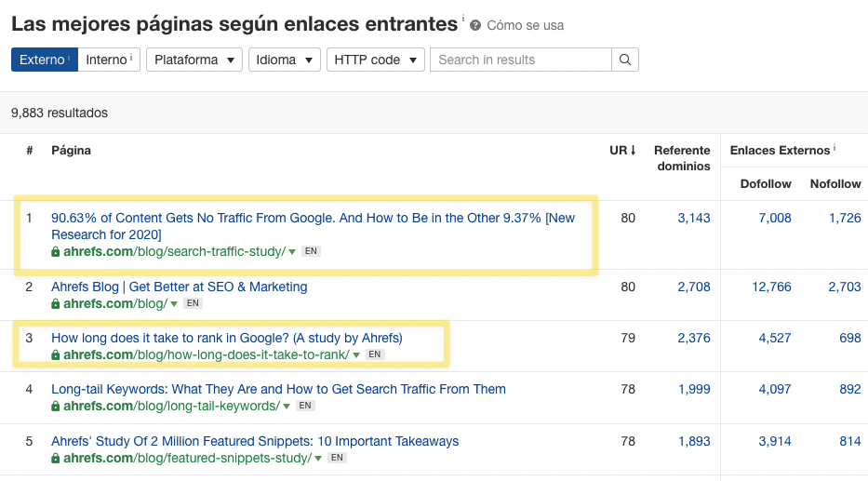
Task: Click the help icon beside Cómo se usa
Action: [x=475, y=25]
